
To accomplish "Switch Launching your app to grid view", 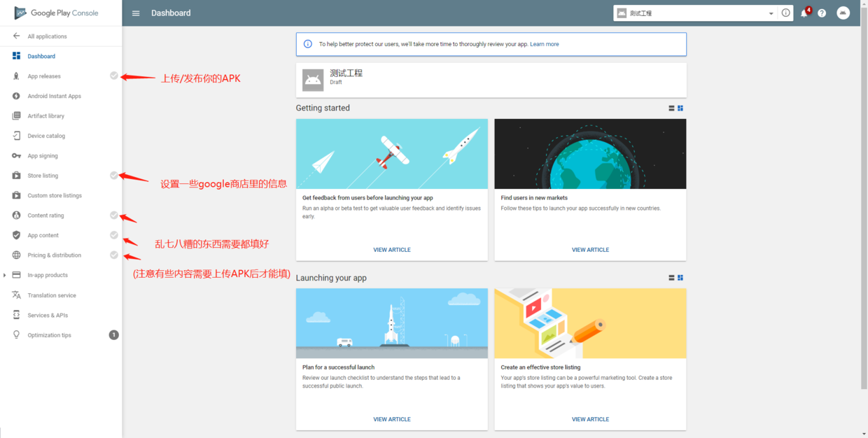I will [x=679, y=278].
